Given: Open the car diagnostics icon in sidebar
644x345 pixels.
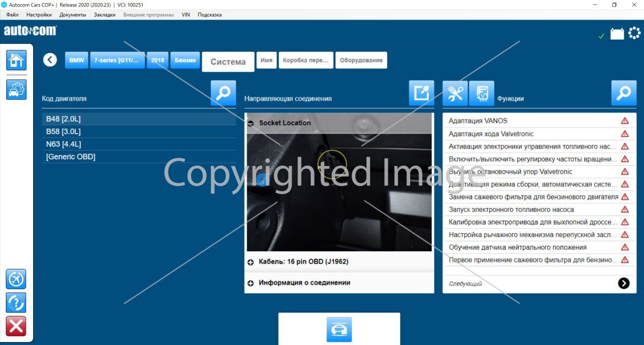Looking at the screenshot, I should (16, 90).
